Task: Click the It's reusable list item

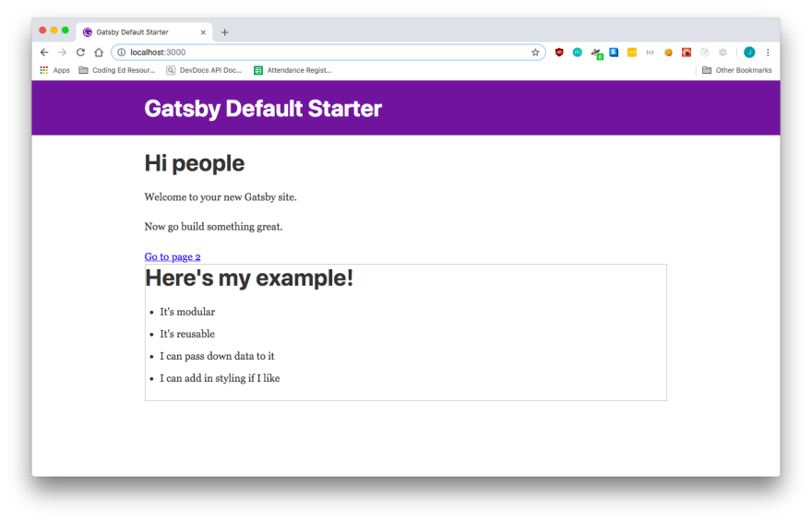Action: click(187, 334)
